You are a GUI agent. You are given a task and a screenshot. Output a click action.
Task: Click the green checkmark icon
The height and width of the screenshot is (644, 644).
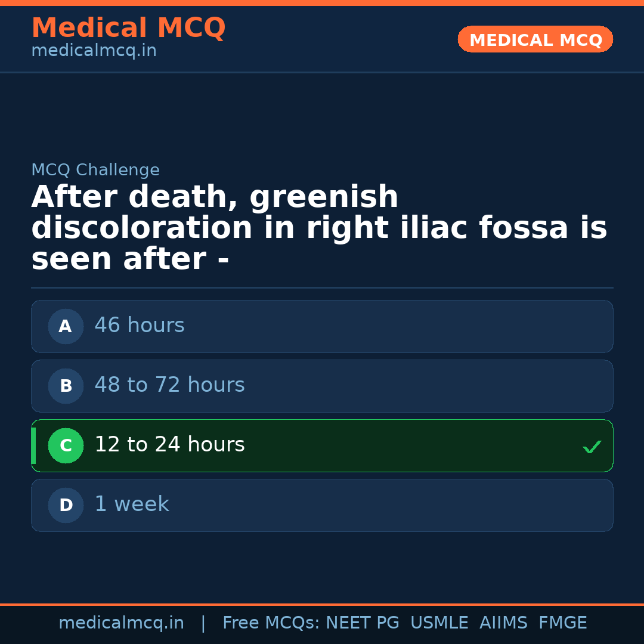click(x=592, y=447)
